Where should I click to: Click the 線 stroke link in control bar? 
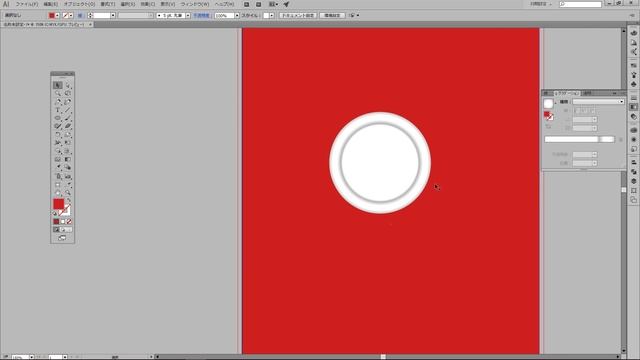pos(80,16)
